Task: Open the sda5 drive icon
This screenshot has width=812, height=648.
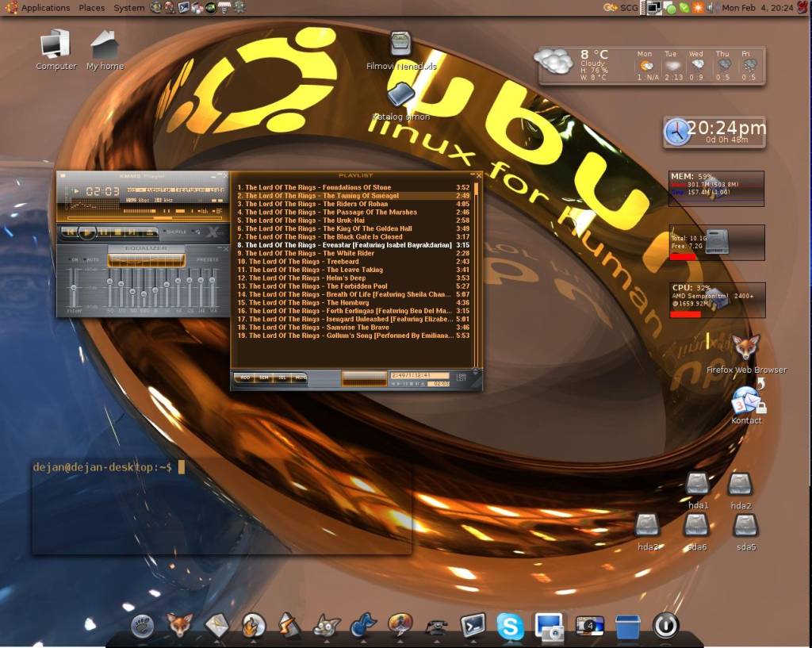Action: click(746, 531)
